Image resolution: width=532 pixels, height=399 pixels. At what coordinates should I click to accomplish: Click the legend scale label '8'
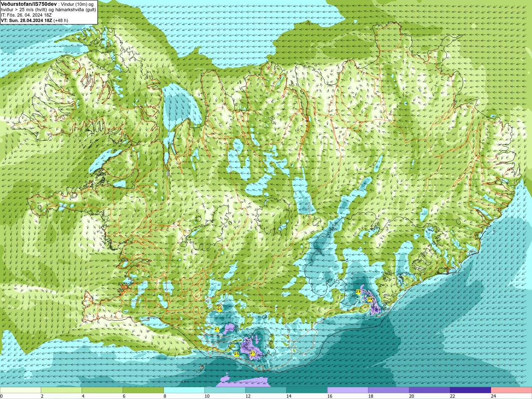[x=165, y=396]
